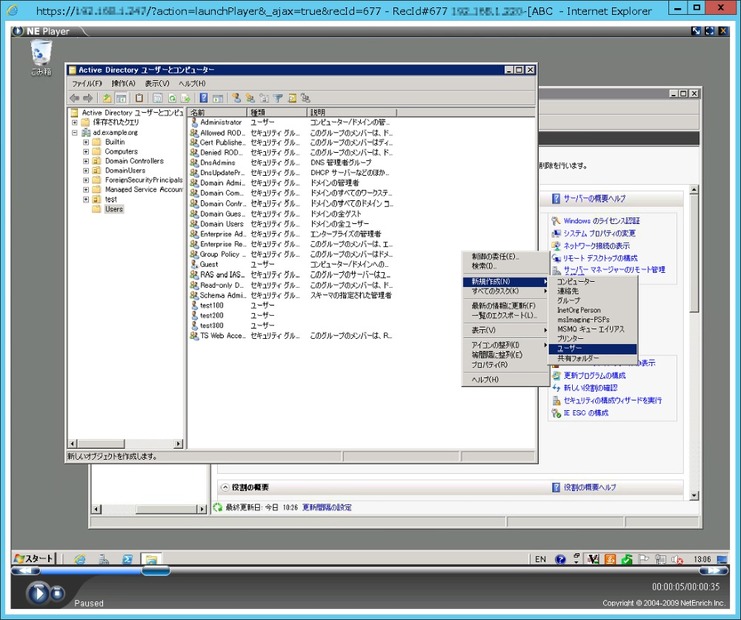
Task: Click the Start button
Action: tap(34, 559)
